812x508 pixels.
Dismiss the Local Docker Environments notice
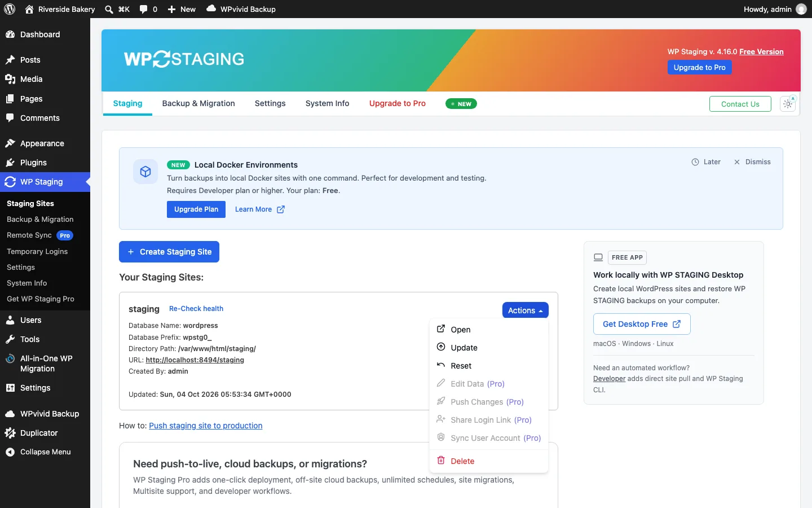tap(752, 162)
